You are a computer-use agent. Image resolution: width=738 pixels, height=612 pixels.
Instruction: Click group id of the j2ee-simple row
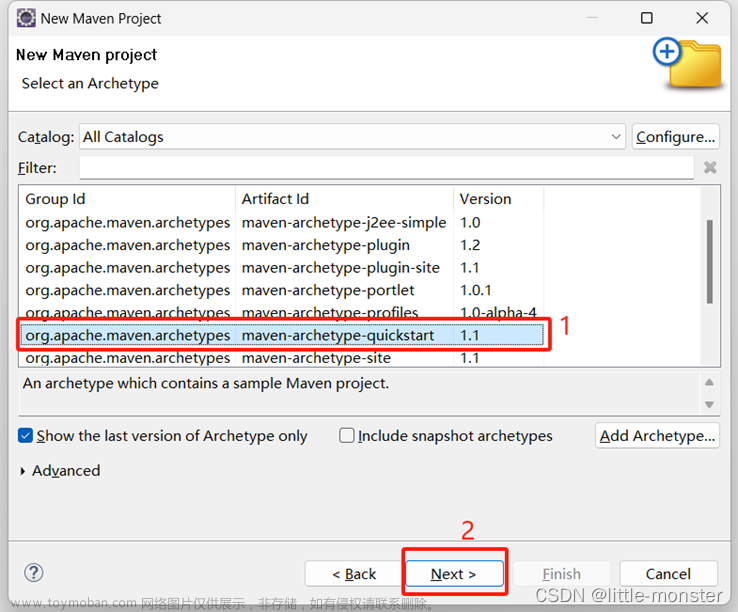coord(128,223)
